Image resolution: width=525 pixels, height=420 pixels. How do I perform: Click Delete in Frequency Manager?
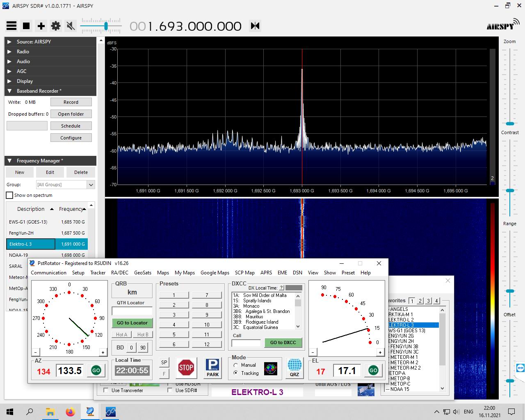(81, 172)
